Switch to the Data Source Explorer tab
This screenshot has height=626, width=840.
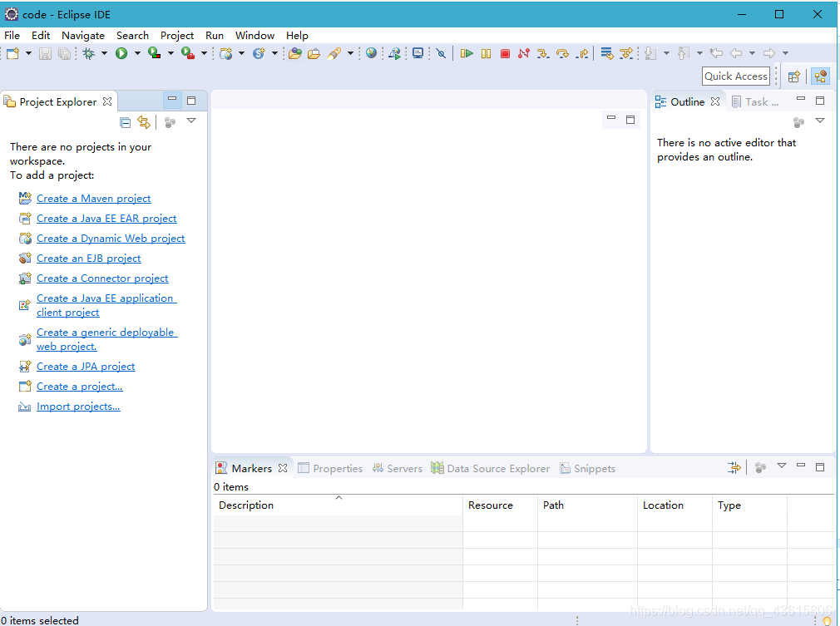[490, 469]
